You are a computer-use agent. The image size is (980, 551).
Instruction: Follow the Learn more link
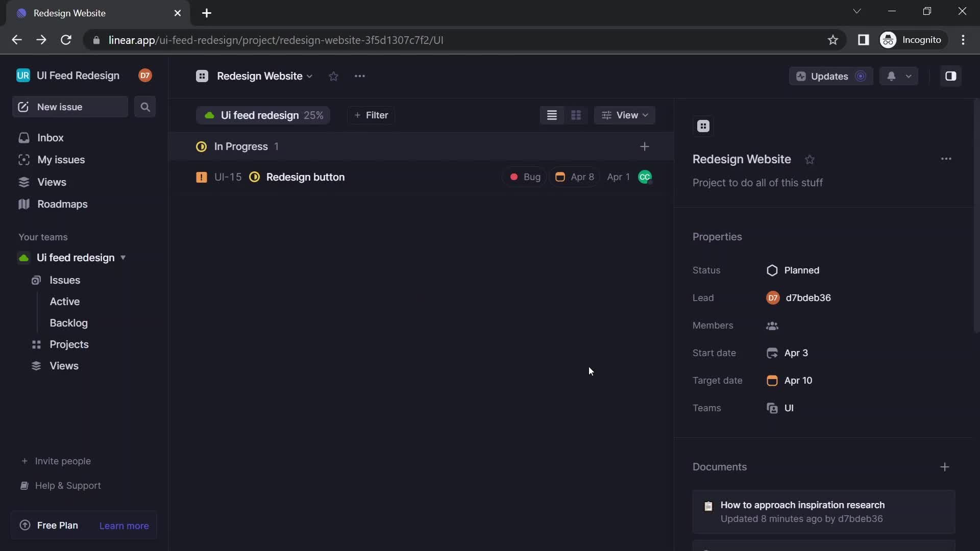(x=124, y=526)
